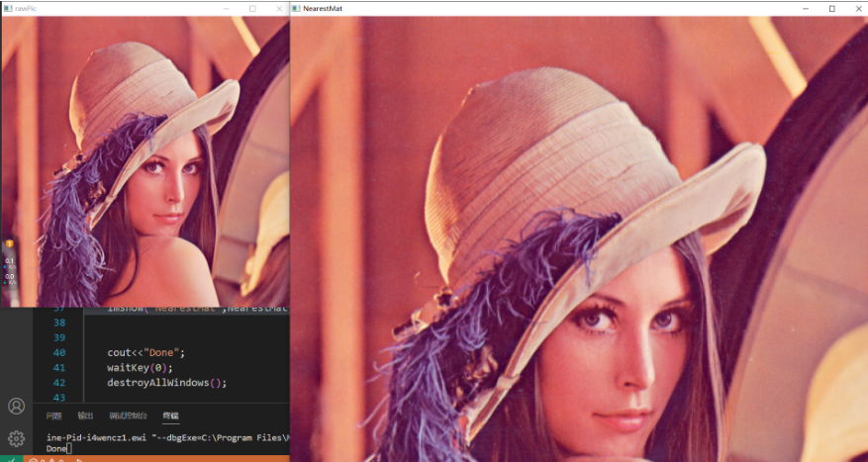This screenshot has height=462, width=868.
Task: Place cursor on waitKey(0); code line
Action: [141, 367]
